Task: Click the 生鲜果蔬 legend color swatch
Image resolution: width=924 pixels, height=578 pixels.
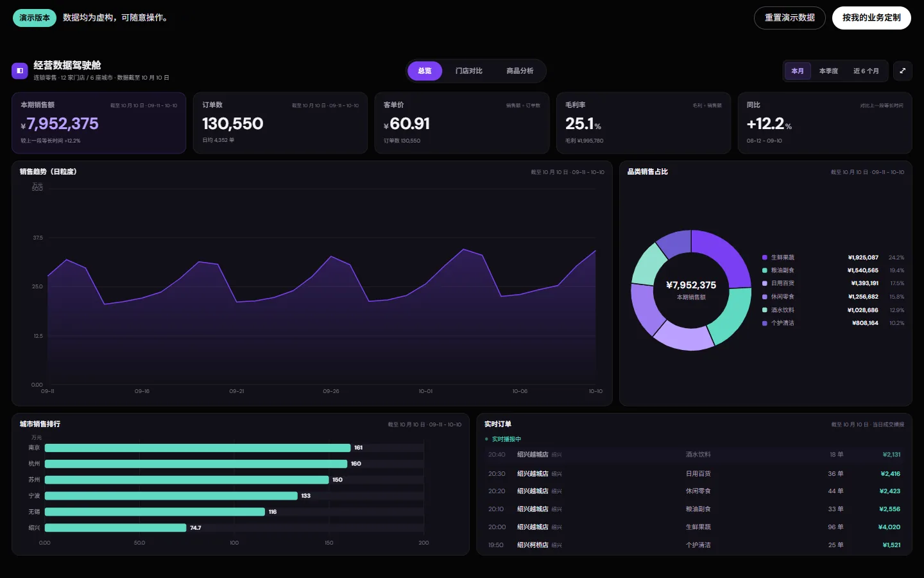Action: point(765,258)
